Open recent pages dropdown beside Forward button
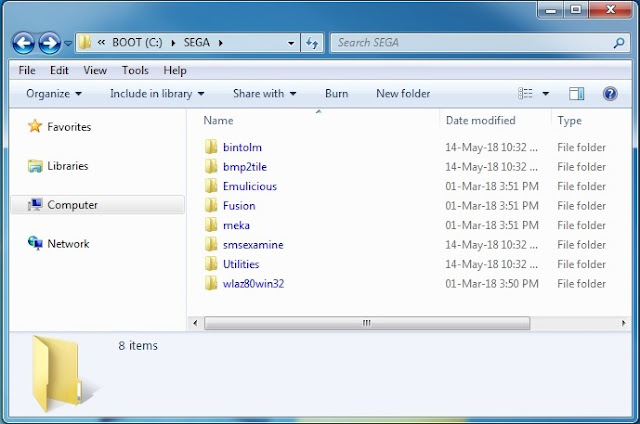This screenshot has width=640, height=424. click(68, 43)
